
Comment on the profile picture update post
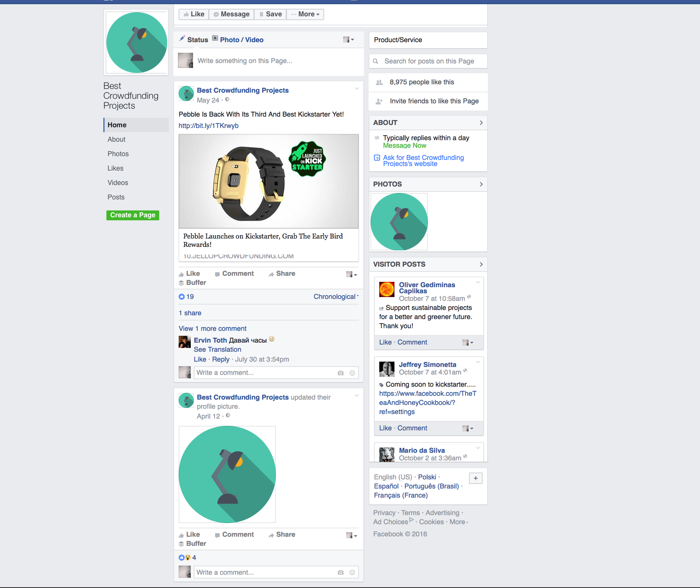coord(234,534)
